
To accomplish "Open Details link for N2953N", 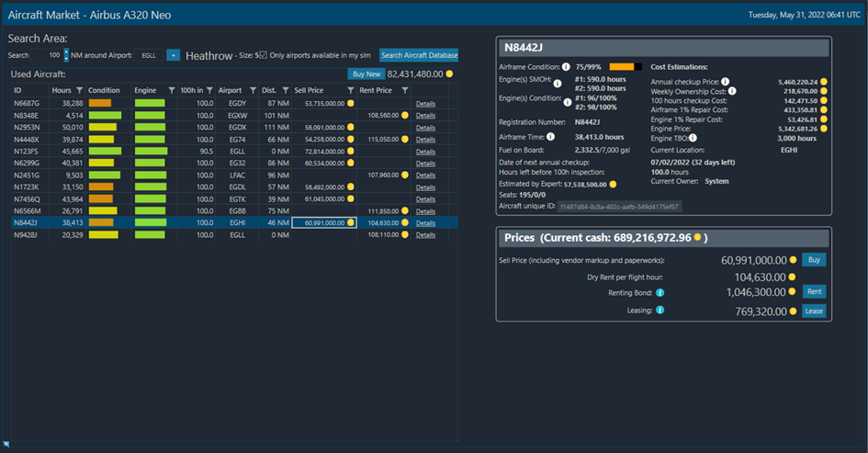I will [x=425, y=128].
